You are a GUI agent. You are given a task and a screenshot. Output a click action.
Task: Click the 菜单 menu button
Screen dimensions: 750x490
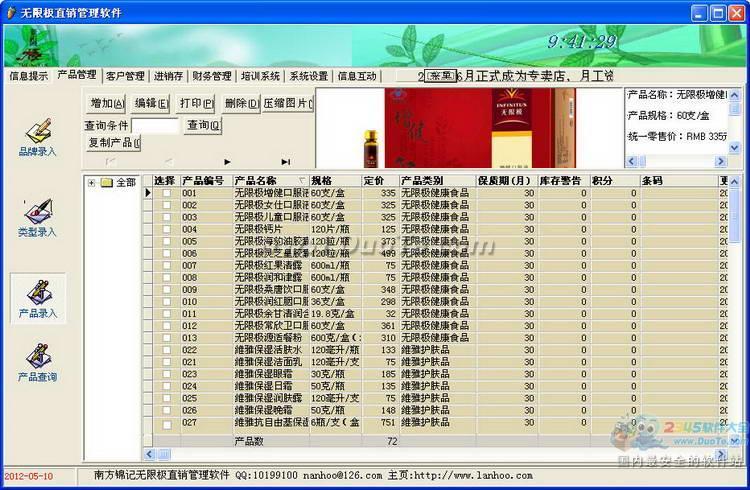point(440,76)
